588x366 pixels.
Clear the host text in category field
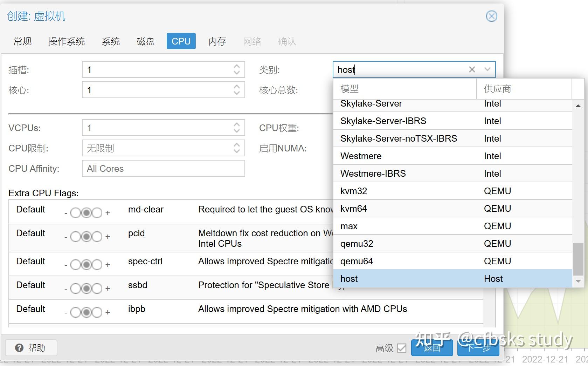(472, 69)
